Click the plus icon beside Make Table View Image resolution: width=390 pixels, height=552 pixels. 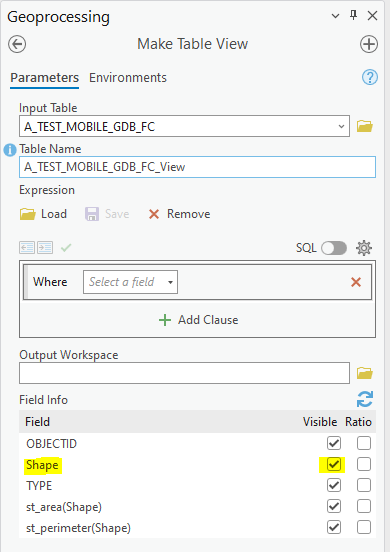(x=369, y=44)
